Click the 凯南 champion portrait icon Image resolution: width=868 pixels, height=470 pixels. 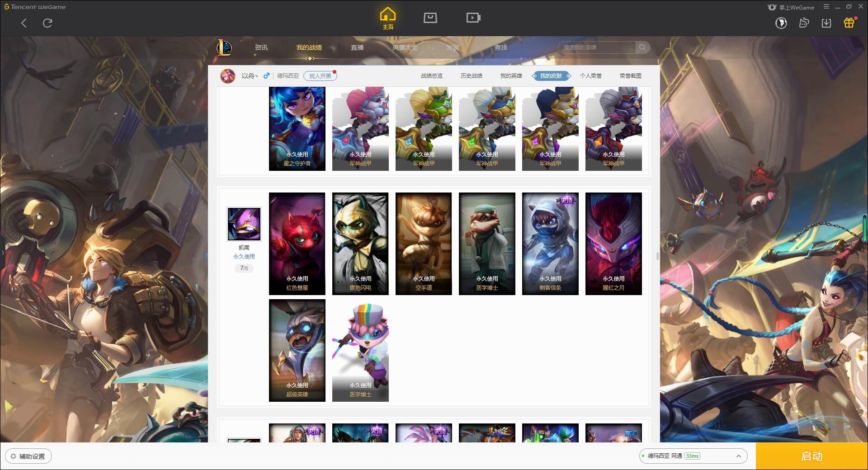coord(244,224)
